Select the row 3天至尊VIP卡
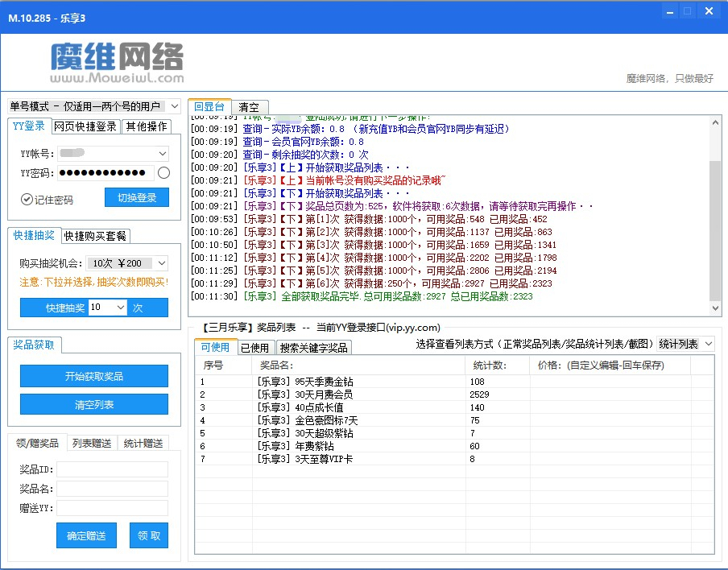Viewport: 728px width, 570px height. [x=454, y=460]
